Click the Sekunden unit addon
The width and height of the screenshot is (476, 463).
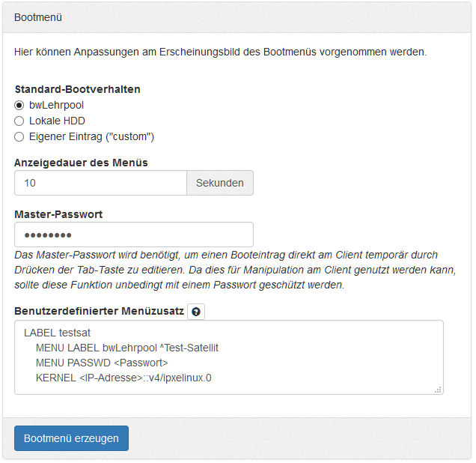point(219,183)
